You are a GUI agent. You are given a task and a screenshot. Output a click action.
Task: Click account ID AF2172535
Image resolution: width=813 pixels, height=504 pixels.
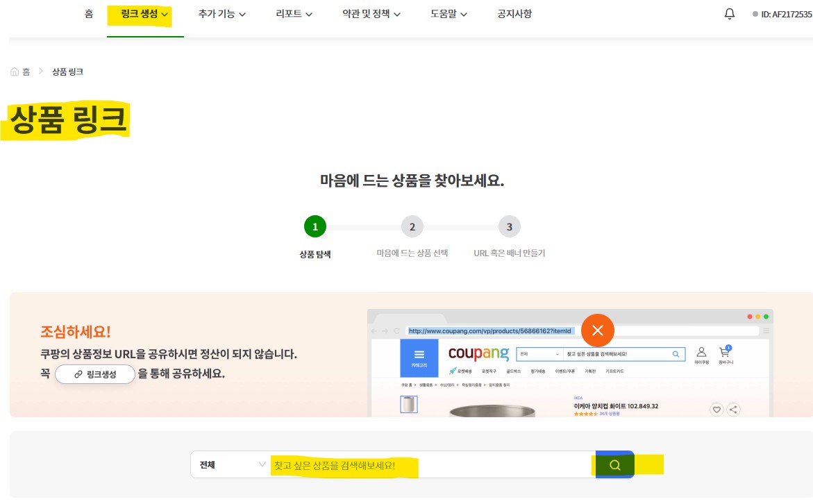tap(786, 15)
